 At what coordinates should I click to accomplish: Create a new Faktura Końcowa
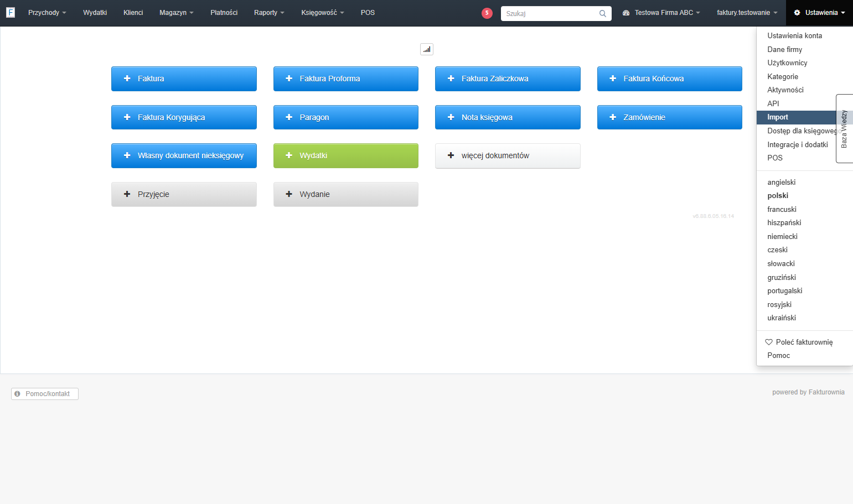pyautogui.click(x=670, y=79)
